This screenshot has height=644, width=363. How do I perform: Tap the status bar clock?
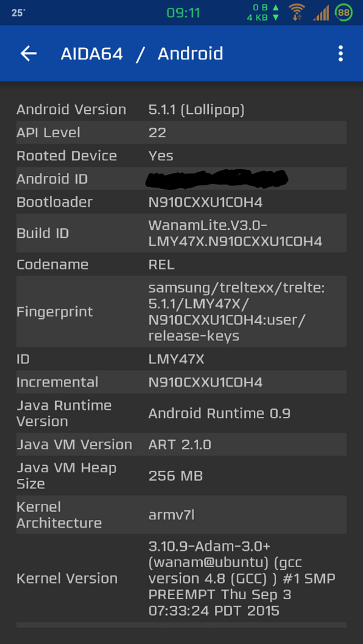(x=183, y=13)
